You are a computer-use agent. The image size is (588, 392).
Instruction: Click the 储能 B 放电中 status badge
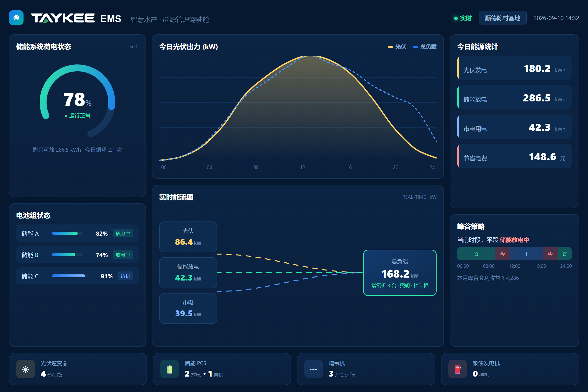tap(123, 255)
